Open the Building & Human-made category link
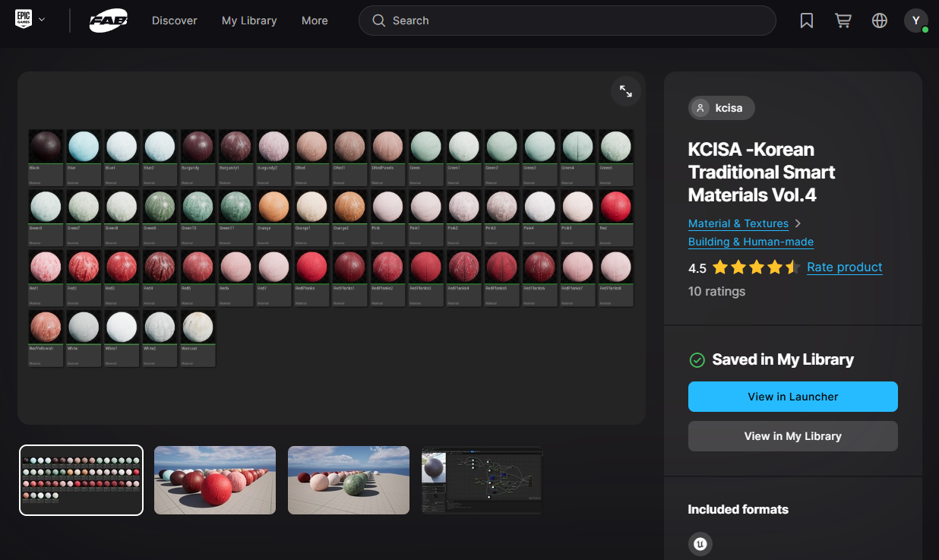This screenshot has height=560, width=939. pyautogui.click(x=751, y=242)
